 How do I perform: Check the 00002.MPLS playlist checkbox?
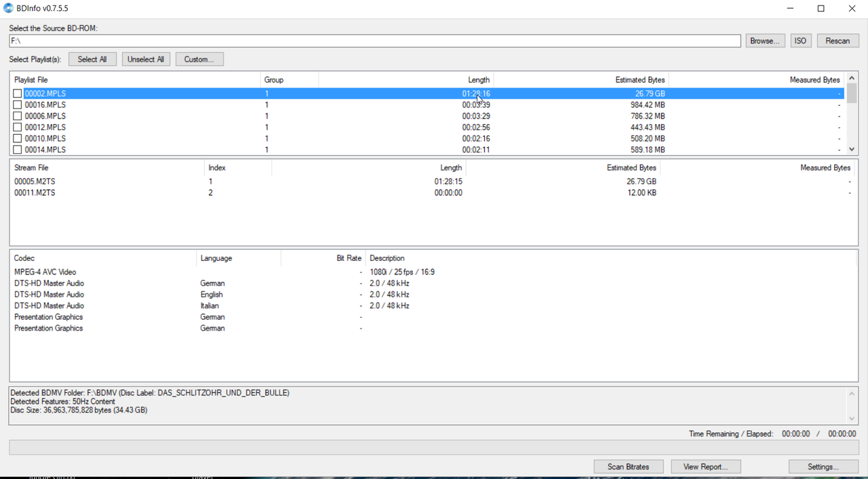pyautogui.click(x=18, y=93)
